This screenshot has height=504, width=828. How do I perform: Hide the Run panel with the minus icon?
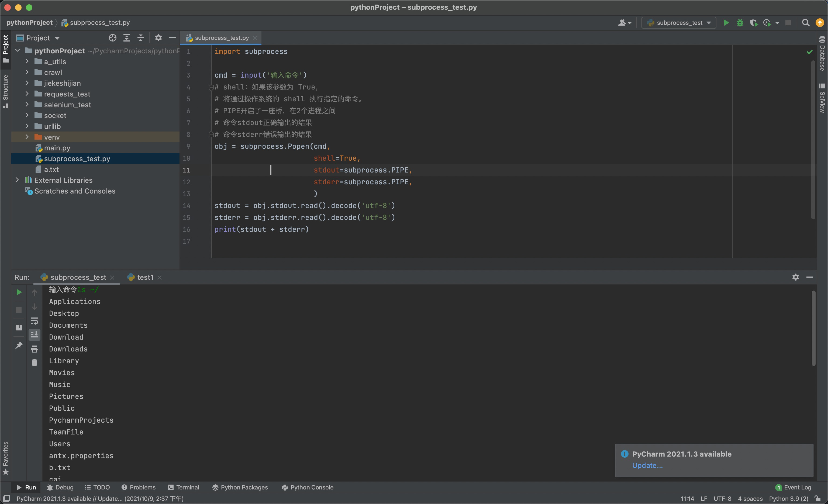(x=809, y=277)
